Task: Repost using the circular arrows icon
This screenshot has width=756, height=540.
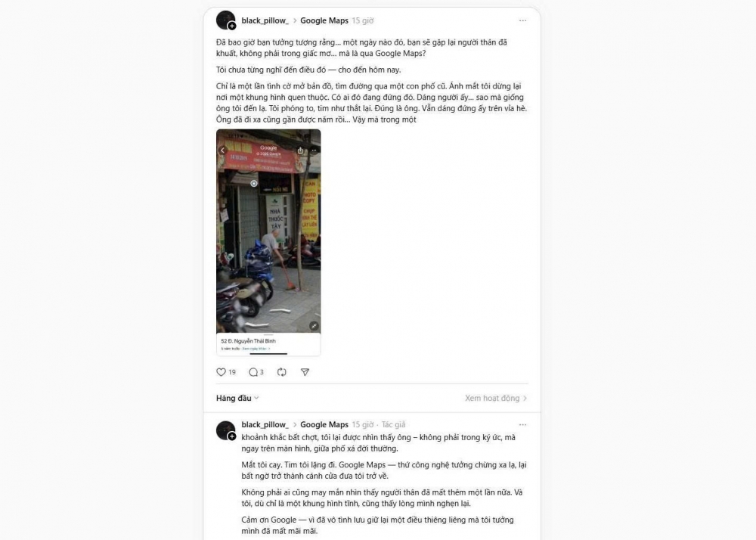Action: 282,372
